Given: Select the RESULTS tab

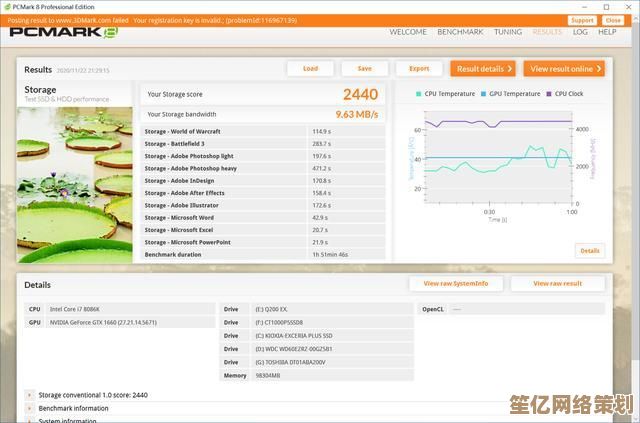Looking at the screenshot, I should (x=547, y=32).
